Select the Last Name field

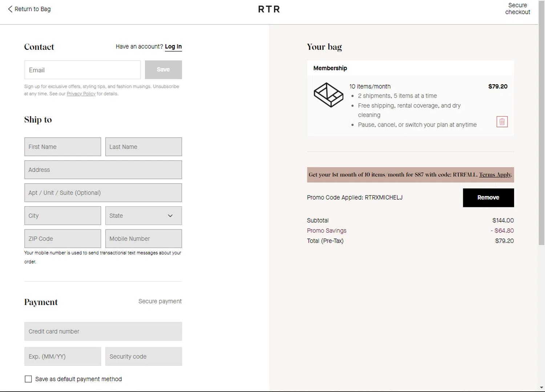click(144, 147)
